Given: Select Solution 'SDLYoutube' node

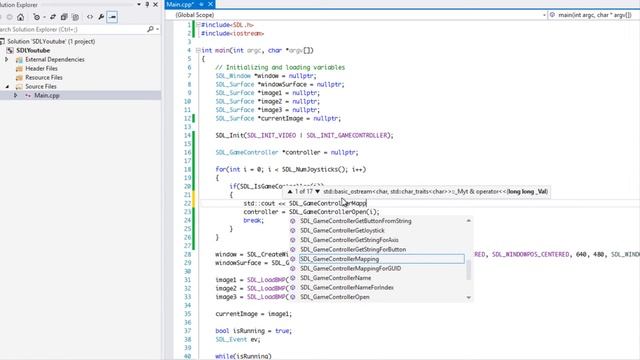Looking at the screenshot, I should pyautogui.click(x=51, y=41).
